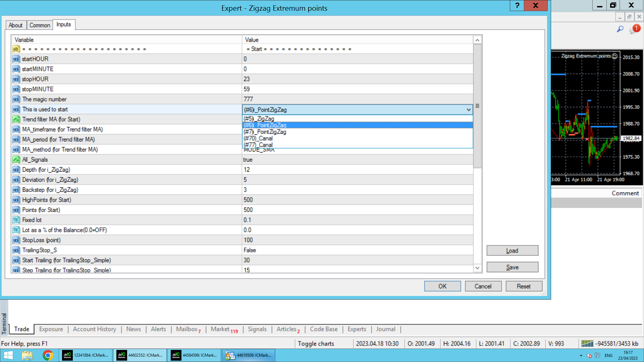Choose (#70)_Canal option in list

(258, 138)
